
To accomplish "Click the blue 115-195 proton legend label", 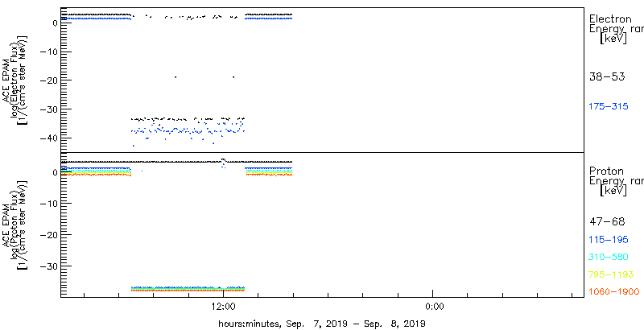I will pos(609,240).
